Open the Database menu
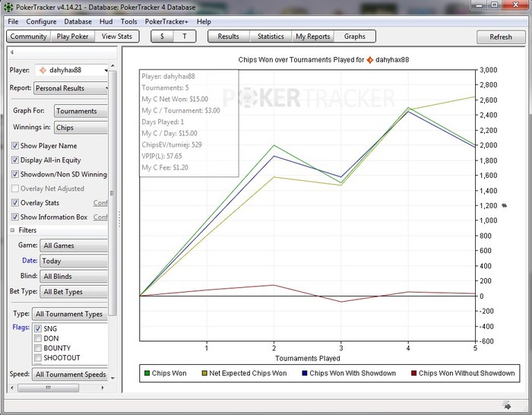The image size is (532, 415). click(x=78, y=22)
